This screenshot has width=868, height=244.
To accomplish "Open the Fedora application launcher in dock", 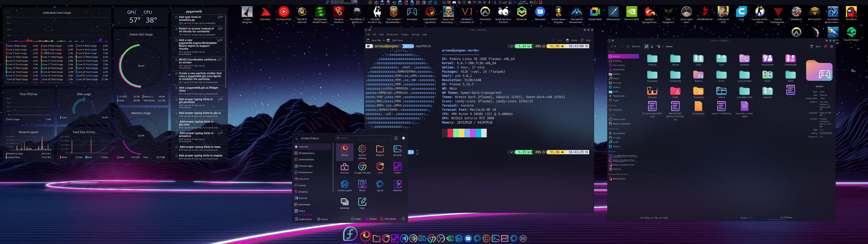I will 350,234.
